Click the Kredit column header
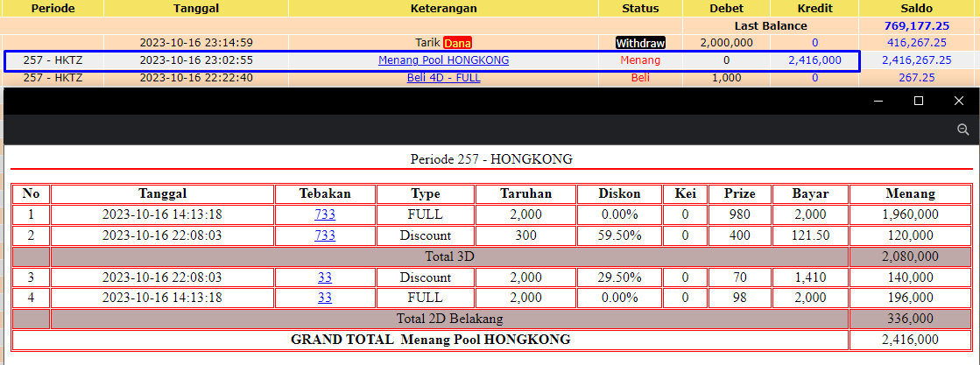Image resolution: width=980 pixels, height=365 pixels. (814, 9)
